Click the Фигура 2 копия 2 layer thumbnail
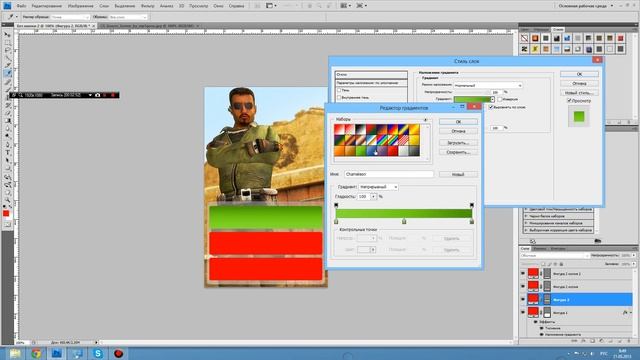Viewport: 640px width, 360px height. coord(533,273)
